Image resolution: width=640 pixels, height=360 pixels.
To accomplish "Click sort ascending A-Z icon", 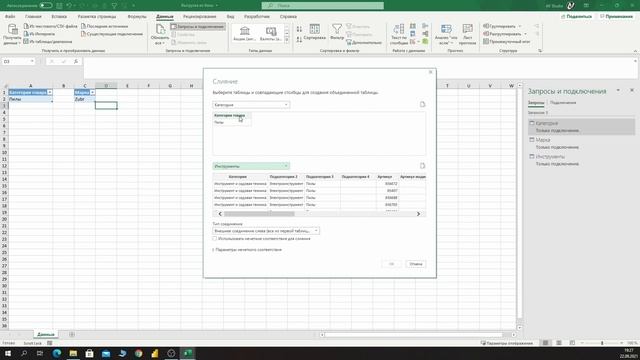I will (x=299, y=29).
